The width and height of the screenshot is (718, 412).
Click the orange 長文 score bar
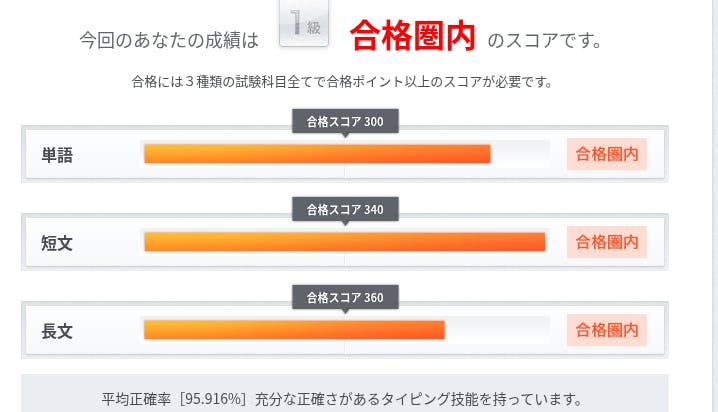click(x=294, y=329)
